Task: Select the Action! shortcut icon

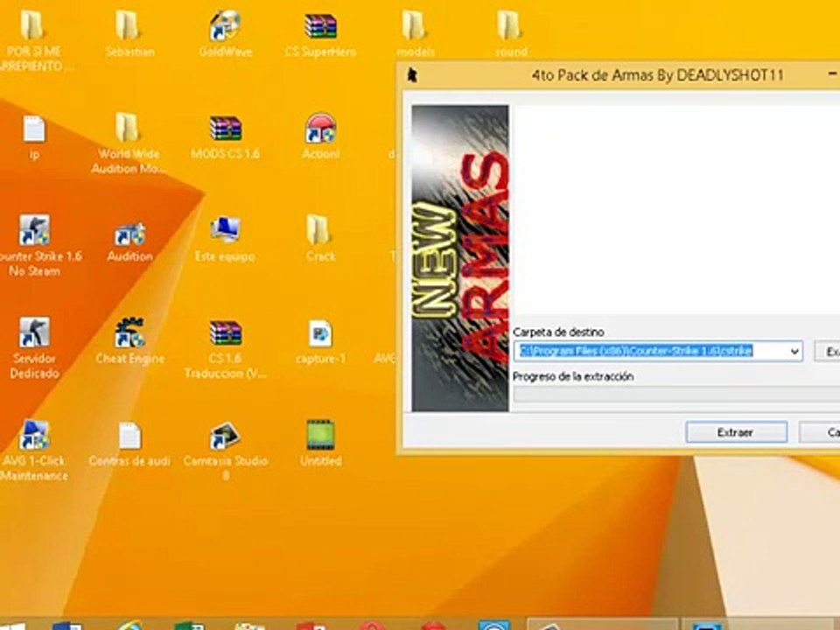Action: 320,128
